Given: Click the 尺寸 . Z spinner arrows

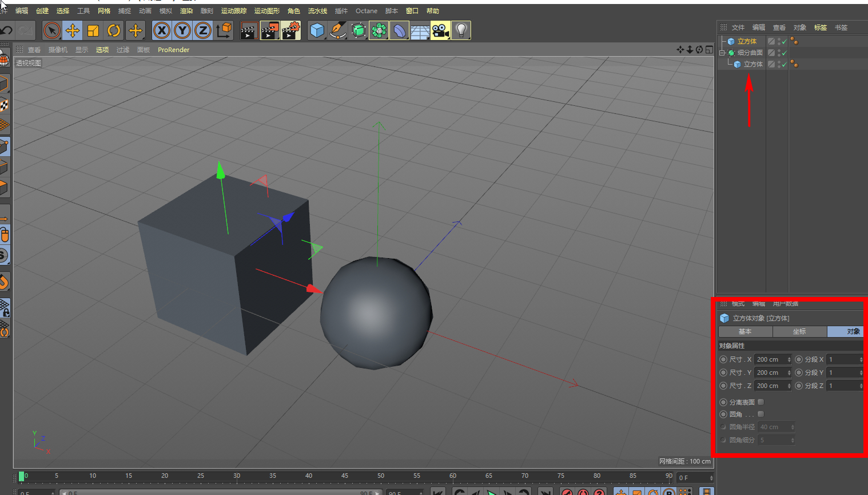Looking at the screenshot, I should tap(789, 386).
